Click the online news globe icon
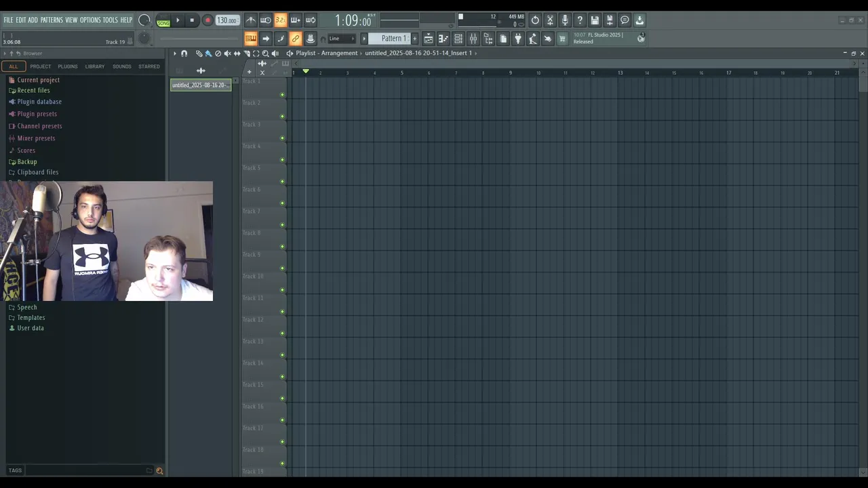Viewport: 868px width, 488px height. (x=641, y=38)
